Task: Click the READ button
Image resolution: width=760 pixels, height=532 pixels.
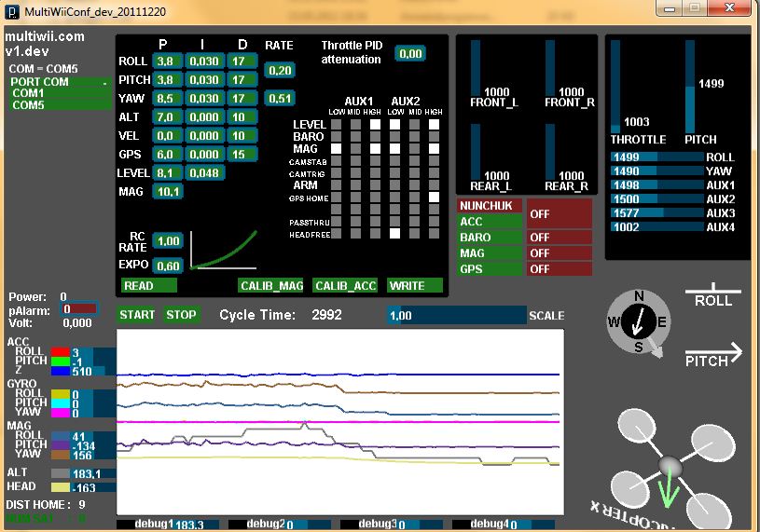Action: (149, 286)
